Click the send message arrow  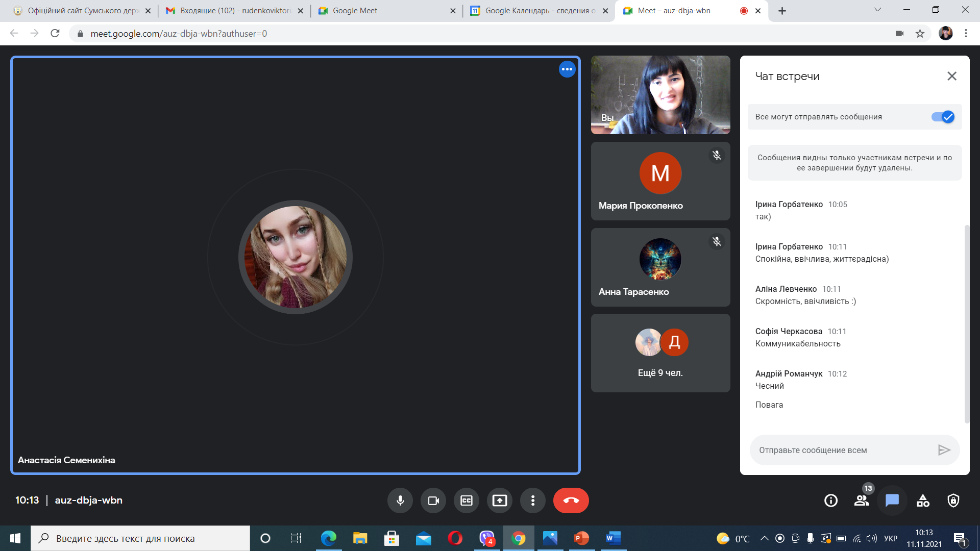coord(944,450)
